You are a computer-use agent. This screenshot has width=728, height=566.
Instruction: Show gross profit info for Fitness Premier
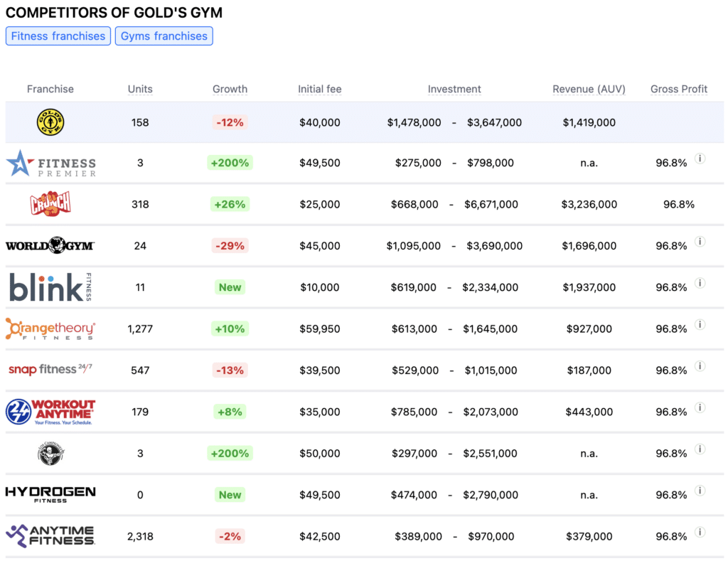coord(700,159)
